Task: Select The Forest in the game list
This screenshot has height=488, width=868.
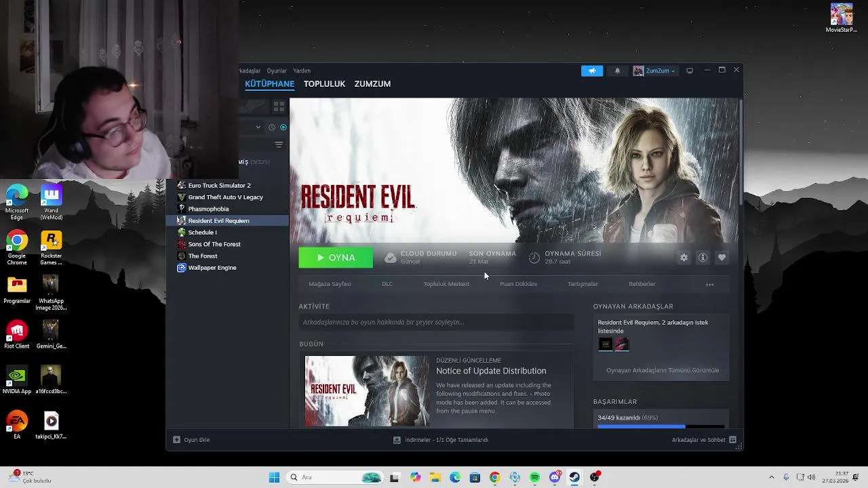Action: 228,256
